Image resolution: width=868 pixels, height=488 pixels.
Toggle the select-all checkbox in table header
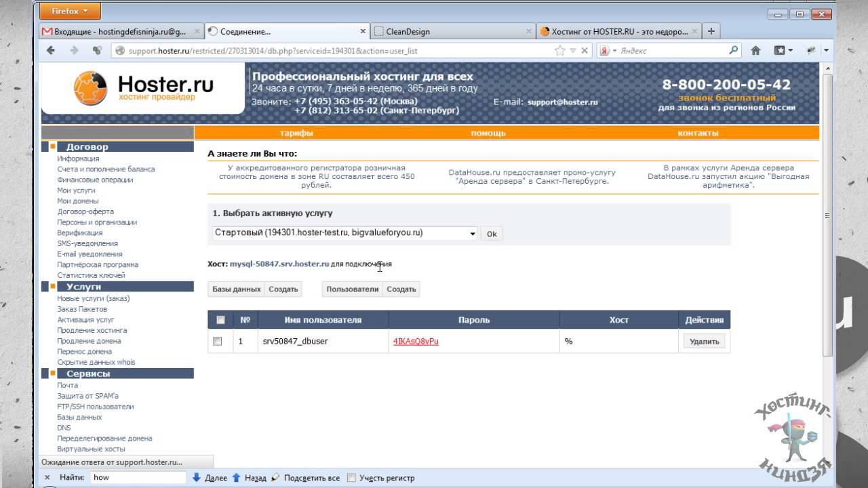pos(220,320)
